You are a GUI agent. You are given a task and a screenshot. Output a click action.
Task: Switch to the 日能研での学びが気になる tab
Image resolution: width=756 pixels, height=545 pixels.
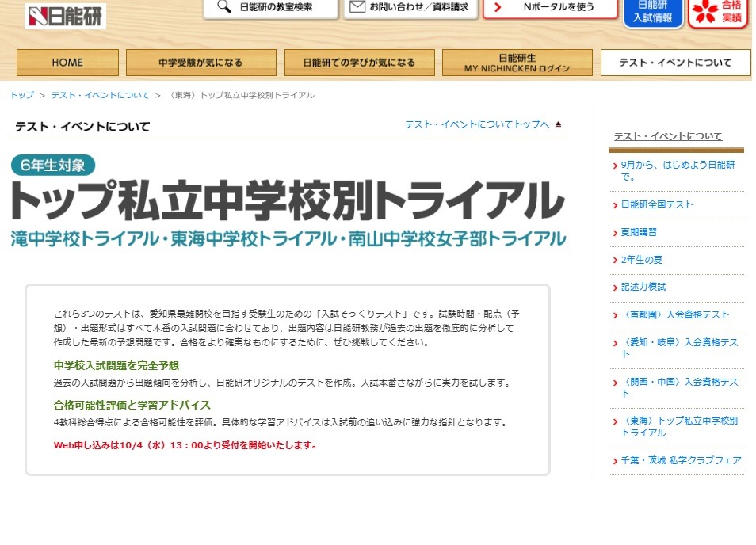(359, 62)
